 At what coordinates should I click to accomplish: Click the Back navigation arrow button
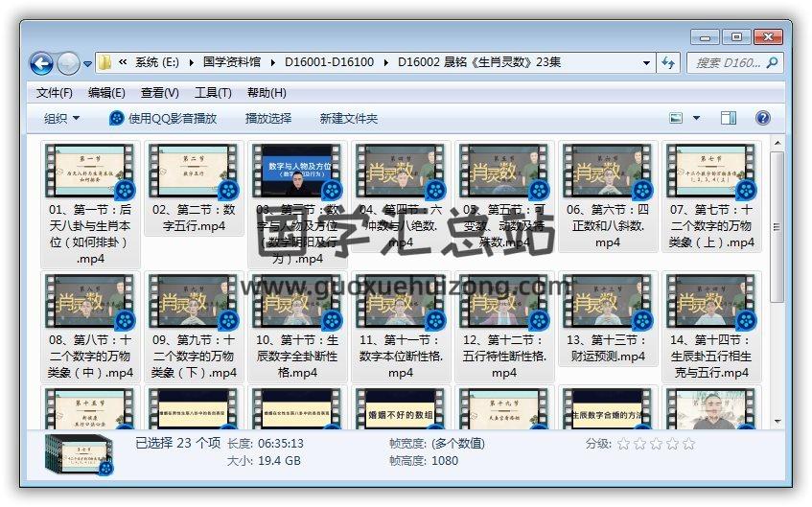41,63
